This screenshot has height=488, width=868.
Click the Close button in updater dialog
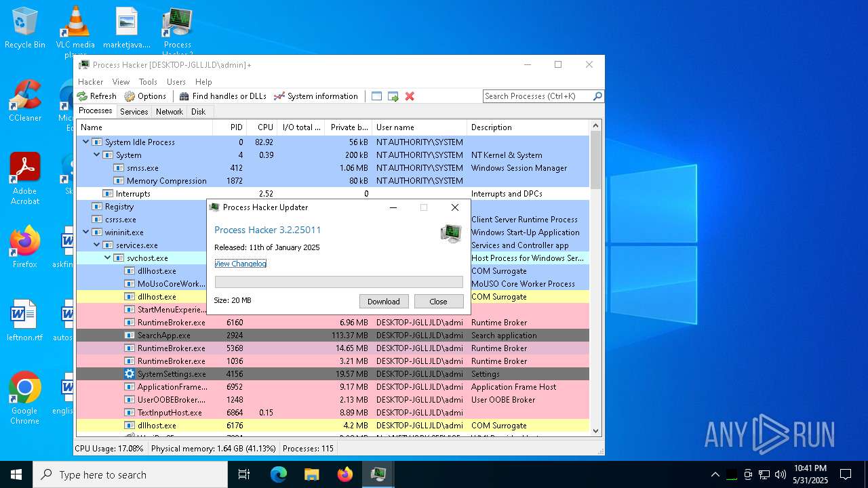point(439,302)
